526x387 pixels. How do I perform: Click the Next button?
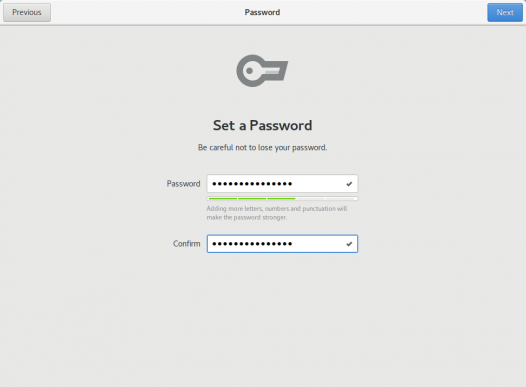(x=505, y=12)
